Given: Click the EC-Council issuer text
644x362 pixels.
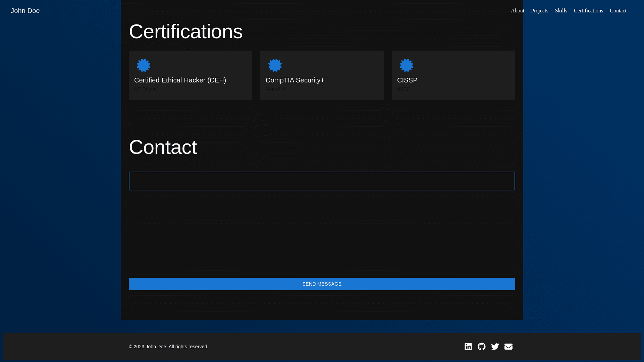Looking at the screenshot, I should click(146, 89).
